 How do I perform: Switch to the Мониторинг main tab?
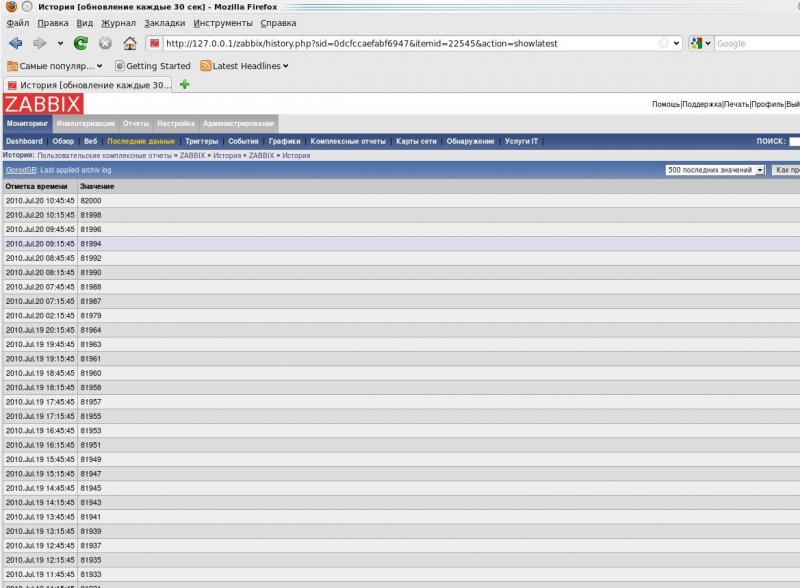27,124
